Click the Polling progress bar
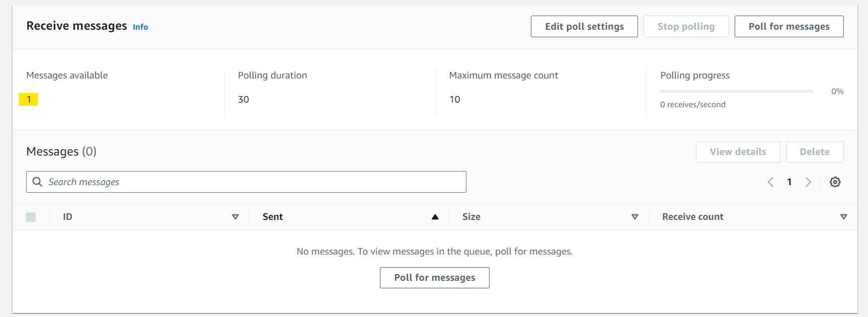The height and width of the screenshot is (317, 868). 736,91
